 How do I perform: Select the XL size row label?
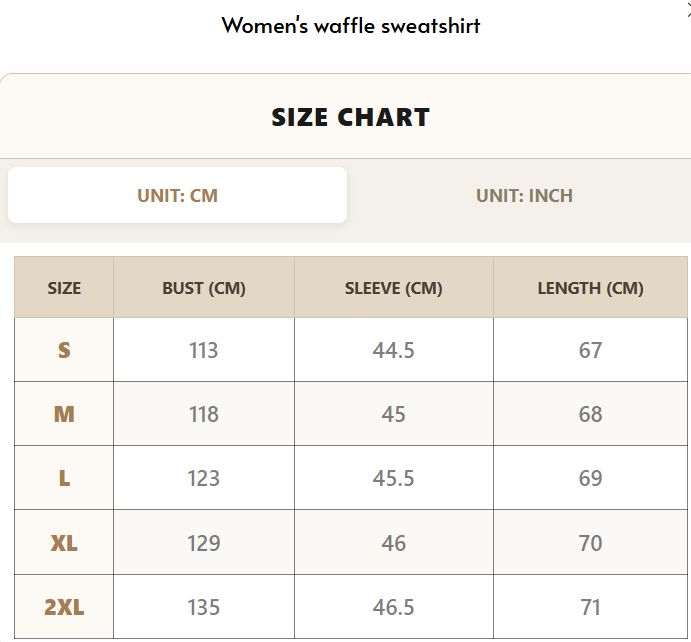[x=64, y=543]
